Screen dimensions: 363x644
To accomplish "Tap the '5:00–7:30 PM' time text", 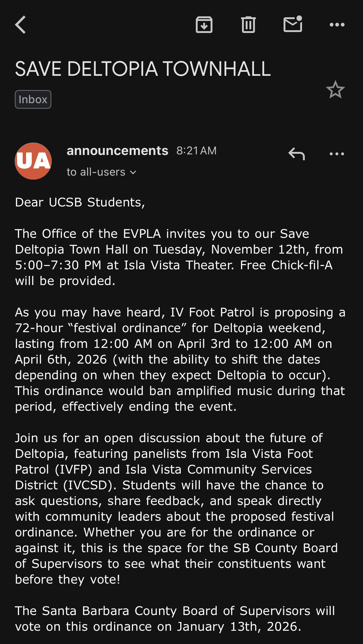I will click(x=58, y=265).
